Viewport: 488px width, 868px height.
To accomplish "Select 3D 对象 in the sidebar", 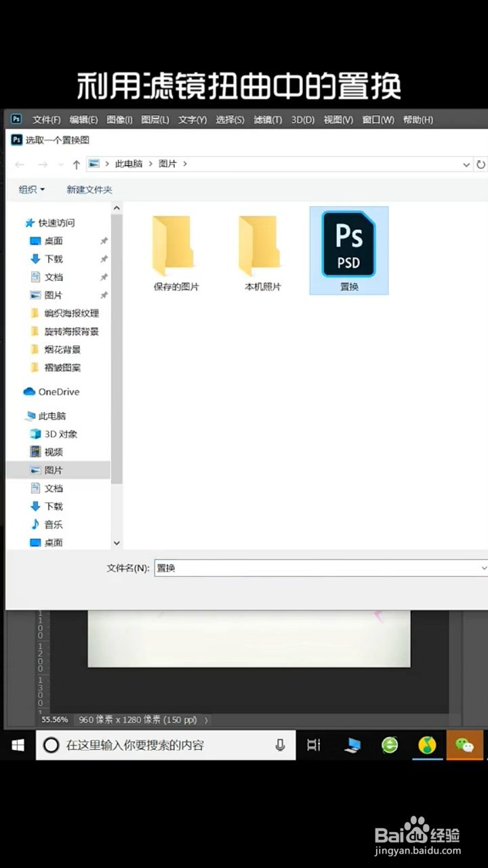I will click(x=54, y=434).
